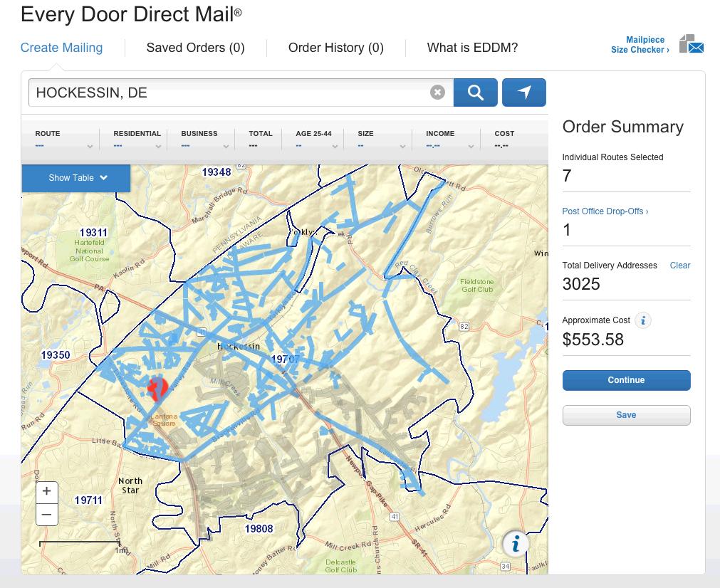Image resolution: width=720 pixels, height=588 pixels.
Task: Click the North Star label on the map
Action: pyautogui.click(x=130, y=485)
